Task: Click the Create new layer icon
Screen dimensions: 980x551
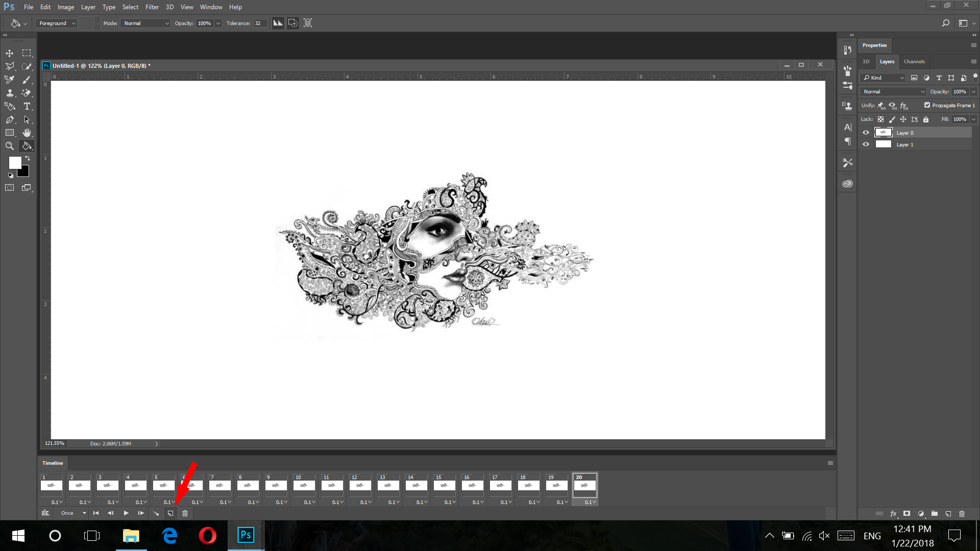Action: [x=948, y=514]
